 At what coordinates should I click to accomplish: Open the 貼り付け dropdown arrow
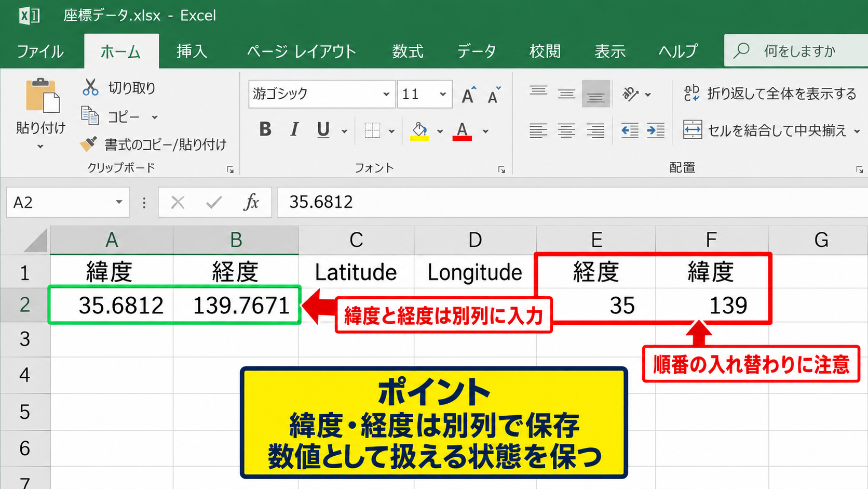tap(40, 147)
